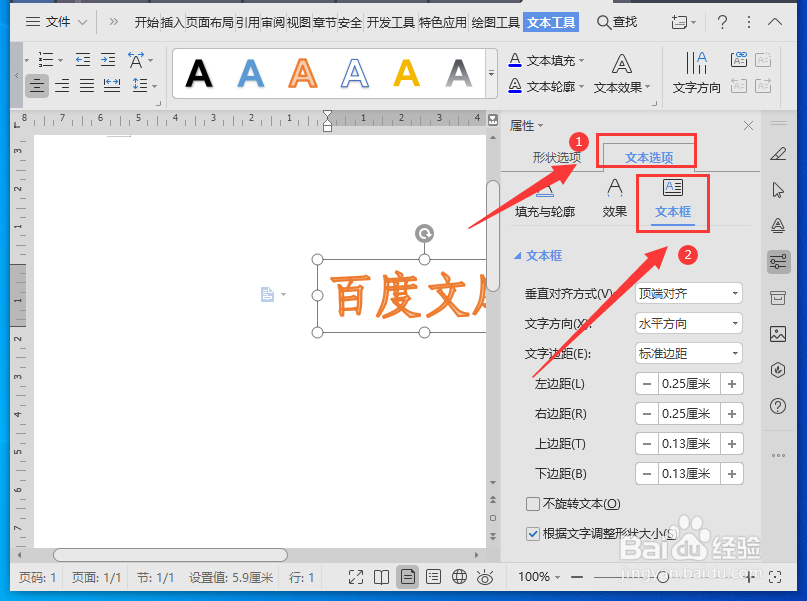
Task: Increase paragraph indent
Action: click(x=108, y=60)
